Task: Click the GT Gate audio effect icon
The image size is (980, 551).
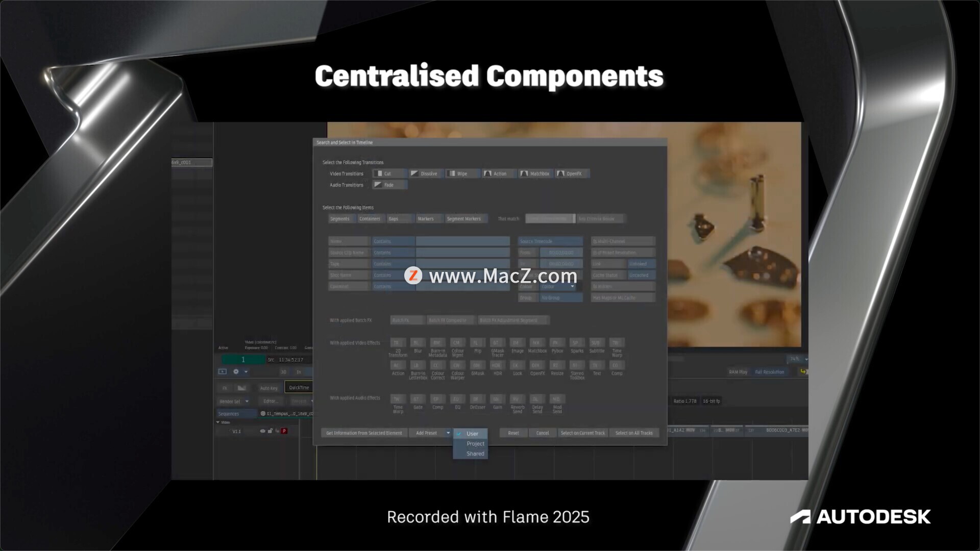Action: coord(418,399)
